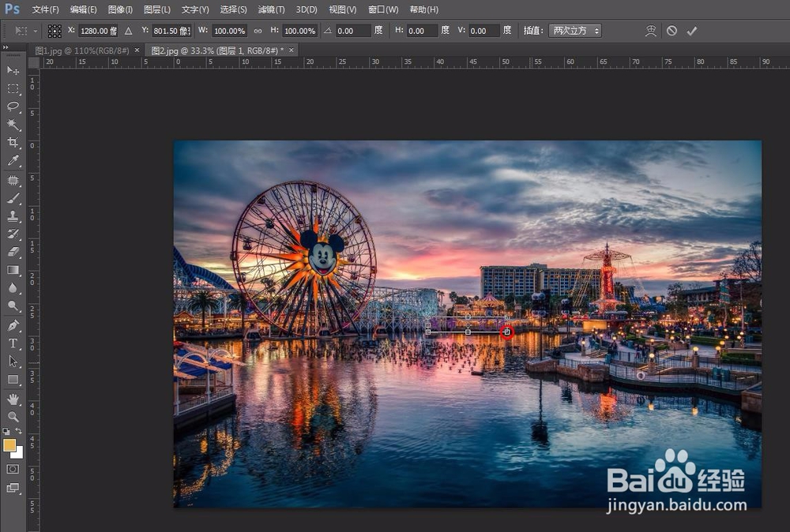
Task: Select the Dodge tool
Action: point(13,306)
